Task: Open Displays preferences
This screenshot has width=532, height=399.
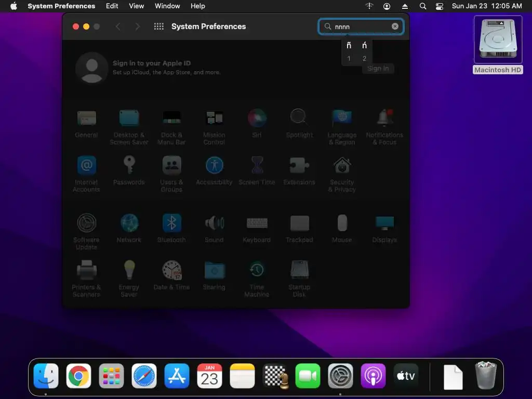Action: [384, 229]
